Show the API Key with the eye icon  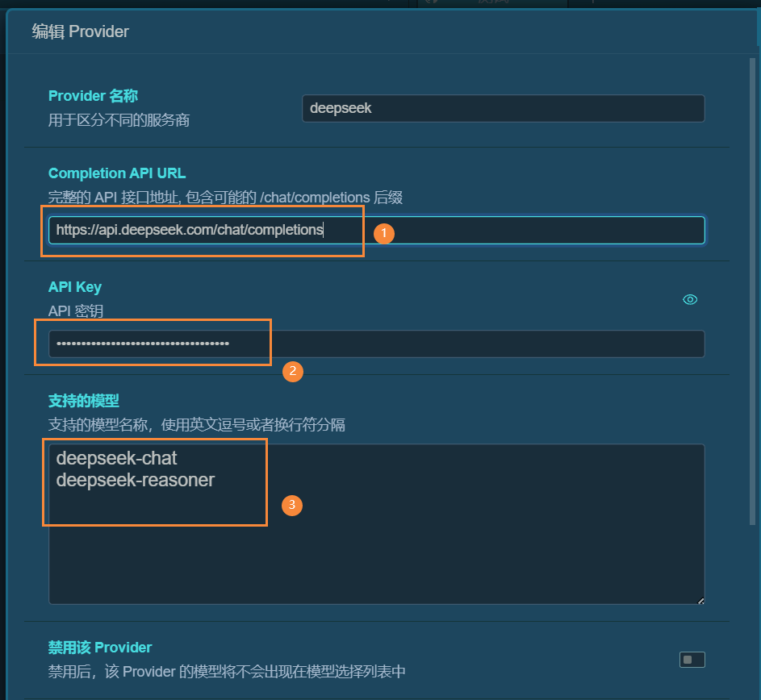[x=690, y=299]
